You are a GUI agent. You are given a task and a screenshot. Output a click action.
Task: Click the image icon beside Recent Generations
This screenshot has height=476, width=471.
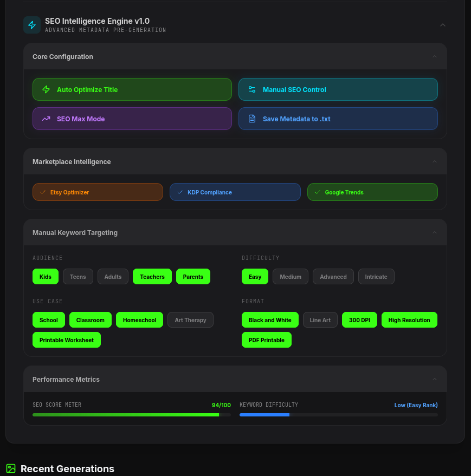coord(11,468)
